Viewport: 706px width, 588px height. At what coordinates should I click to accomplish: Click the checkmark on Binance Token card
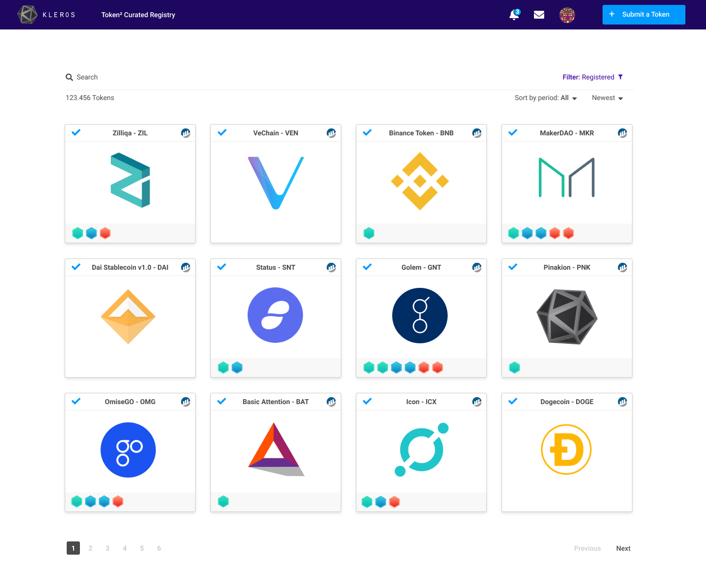pos(367,132)
